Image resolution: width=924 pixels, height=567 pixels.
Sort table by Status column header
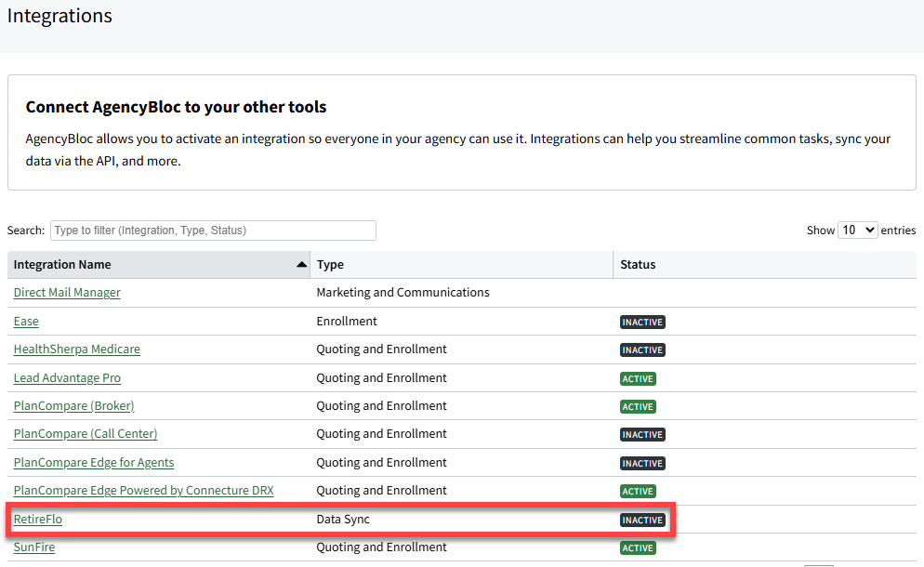(765, 265)
